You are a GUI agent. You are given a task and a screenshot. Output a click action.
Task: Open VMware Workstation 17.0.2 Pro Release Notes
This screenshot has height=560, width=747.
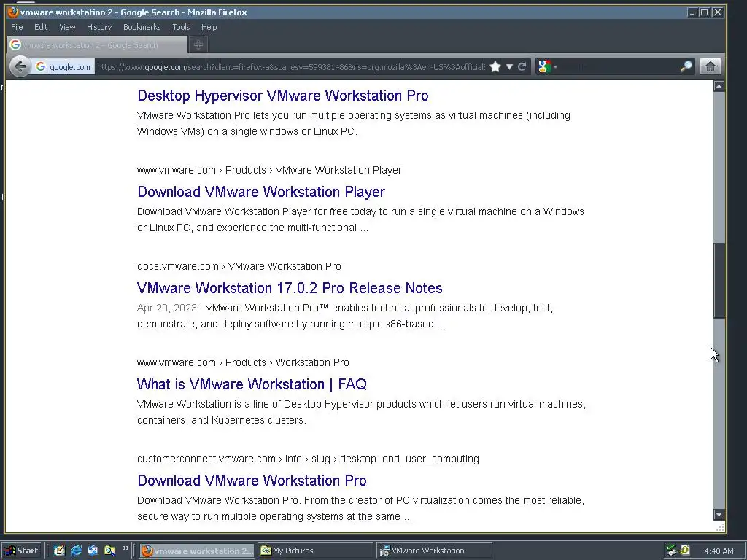pyautogui.click(x=290, y=287)
